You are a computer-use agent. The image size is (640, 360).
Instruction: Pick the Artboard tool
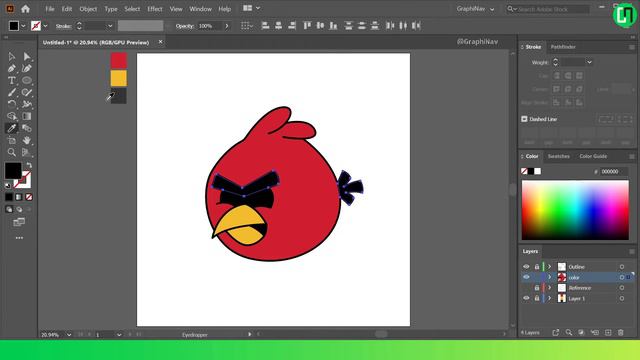pos(11,140)
